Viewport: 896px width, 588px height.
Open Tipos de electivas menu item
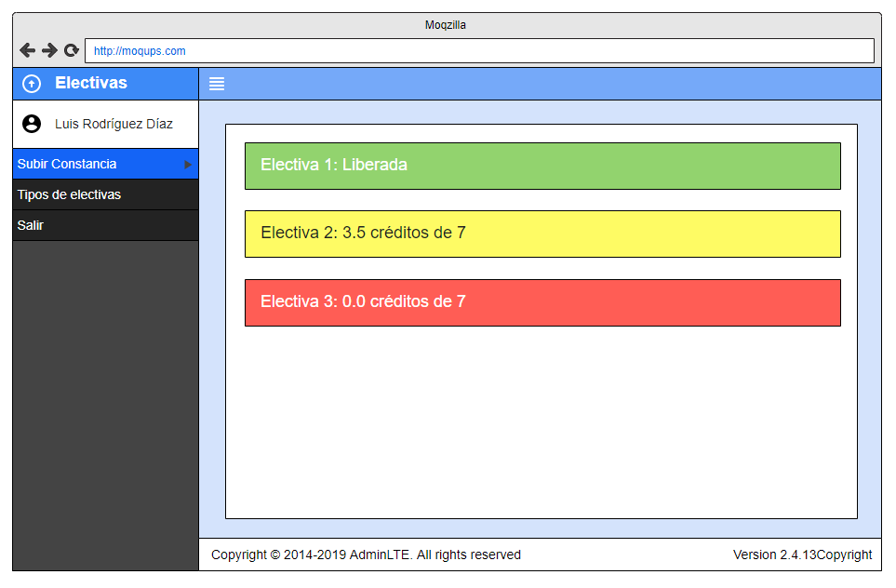point(106,194)
